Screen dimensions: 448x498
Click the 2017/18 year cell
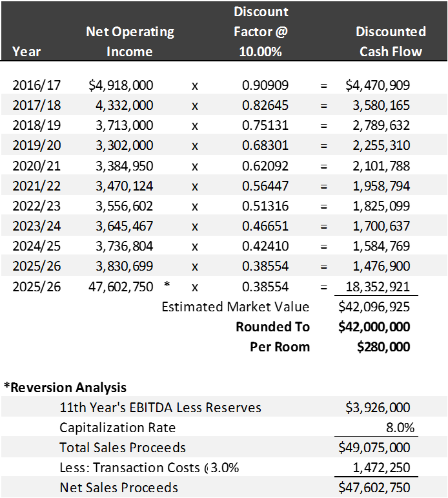(37, 105)
